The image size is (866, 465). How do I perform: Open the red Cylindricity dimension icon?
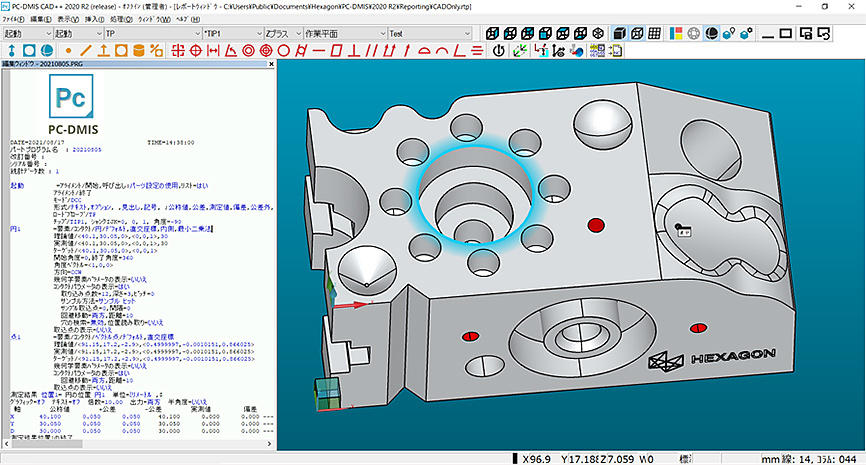click(301, 51)
